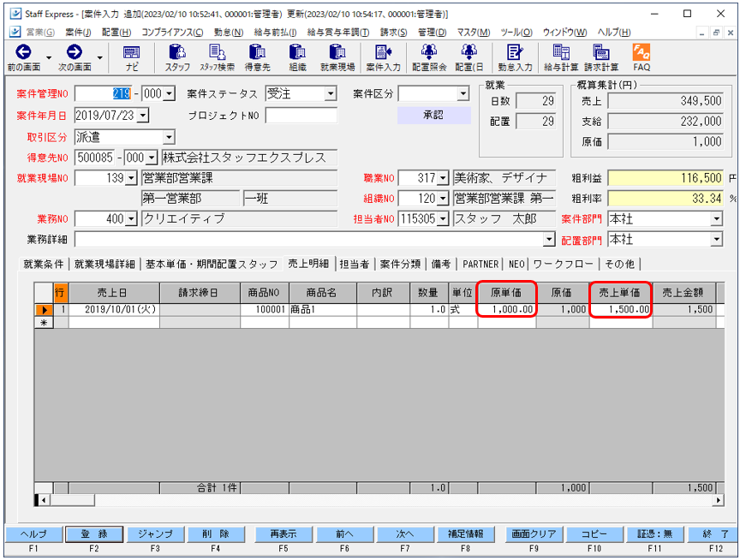
Task: Click the application icon in the menu bar
Action: point(15,32)
